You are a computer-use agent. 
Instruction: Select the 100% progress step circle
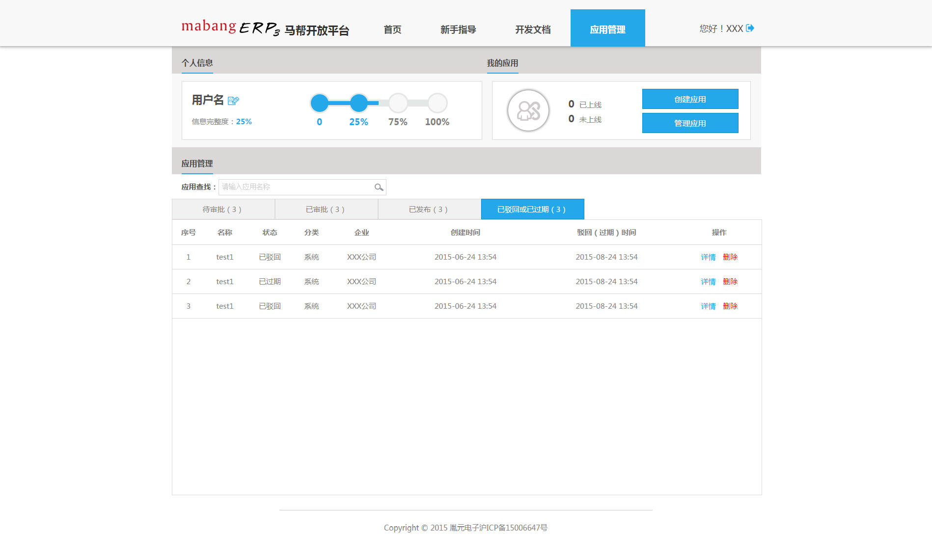(x=437, y=103)
